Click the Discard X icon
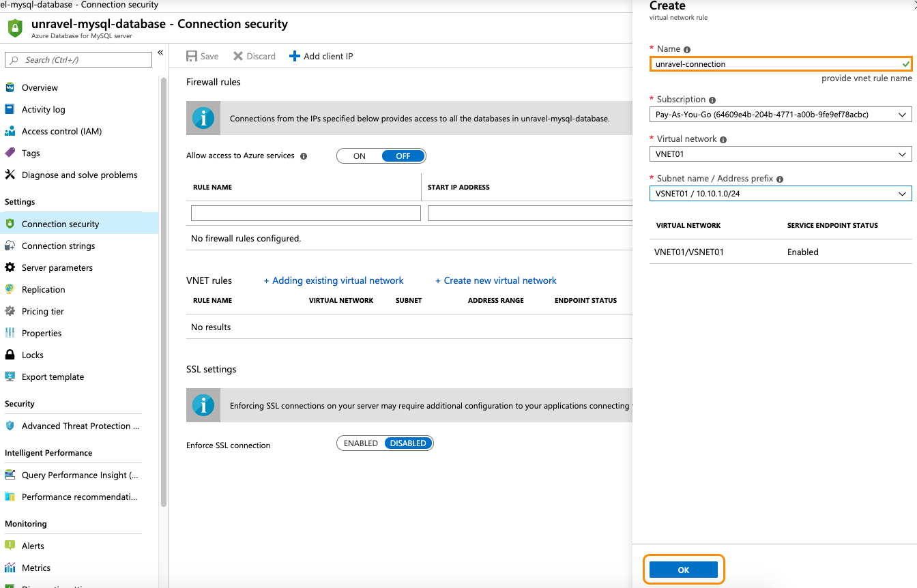 click(x=238, y=56)
